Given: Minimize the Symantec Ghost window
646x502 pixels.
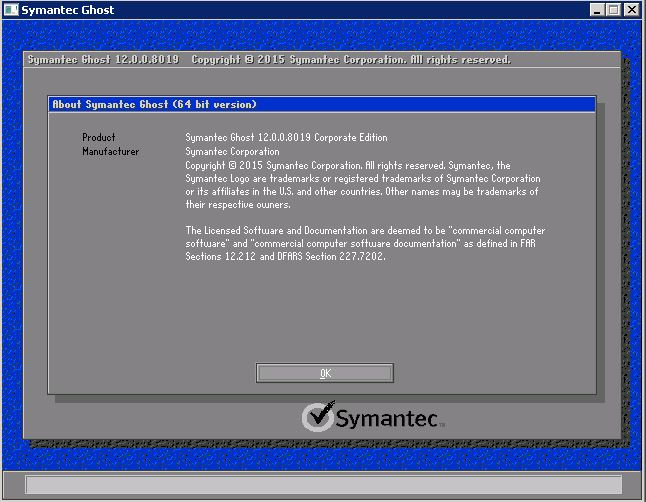Looking at the screenshot, I should [x=596, y=9].
